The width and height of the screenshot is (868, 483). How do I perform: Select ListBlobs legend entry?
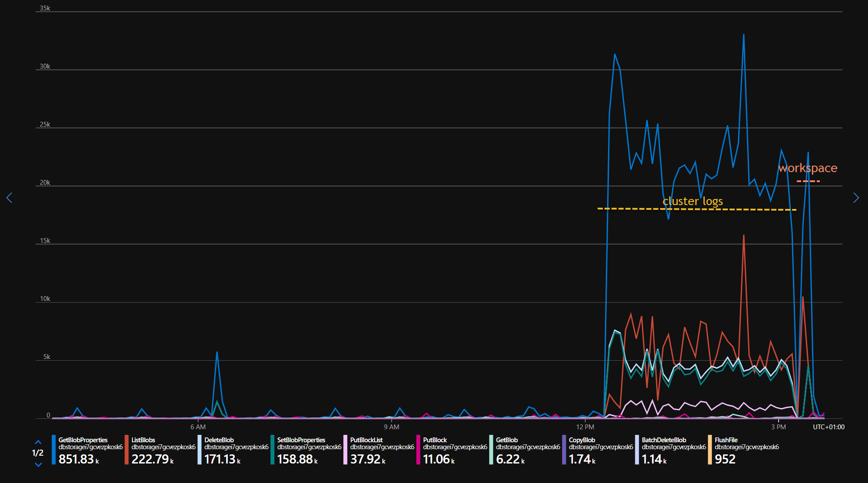160,450
